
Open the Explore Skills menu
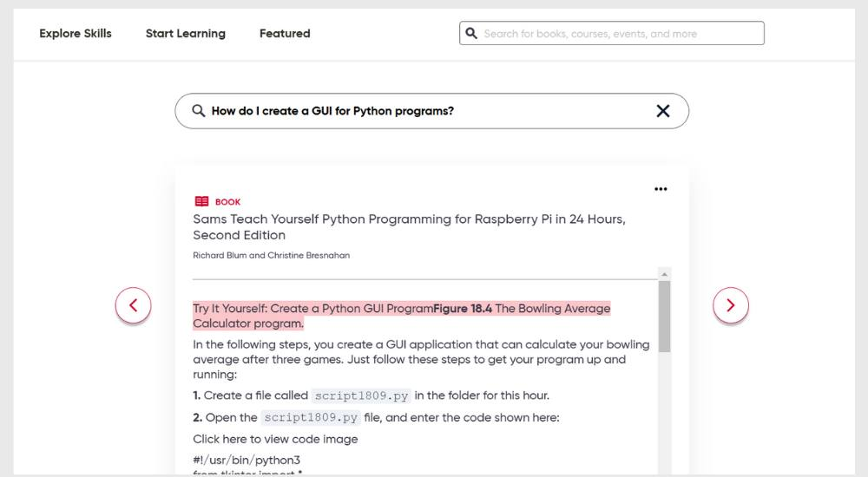coord(76,33)
